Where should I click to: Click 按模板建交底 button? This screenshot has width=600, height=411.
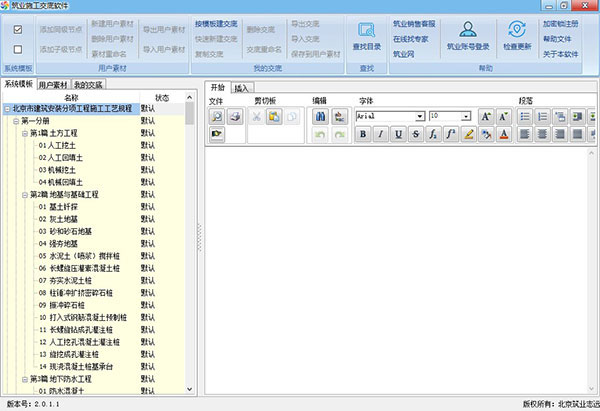pos(217,21)
